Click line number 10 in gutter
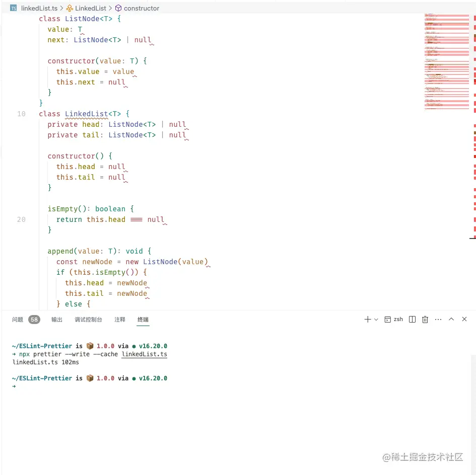This screenshot has width=476, height=475. pyautogui.click(x=21, y=114)
